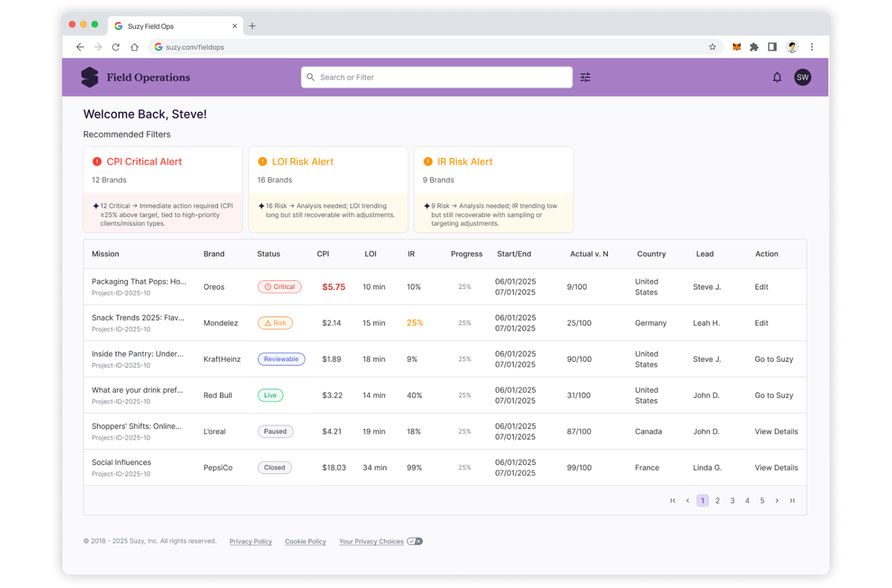Open the CPI Critical Alert filter card
This screenshot has width=892, height=588.
162,190
